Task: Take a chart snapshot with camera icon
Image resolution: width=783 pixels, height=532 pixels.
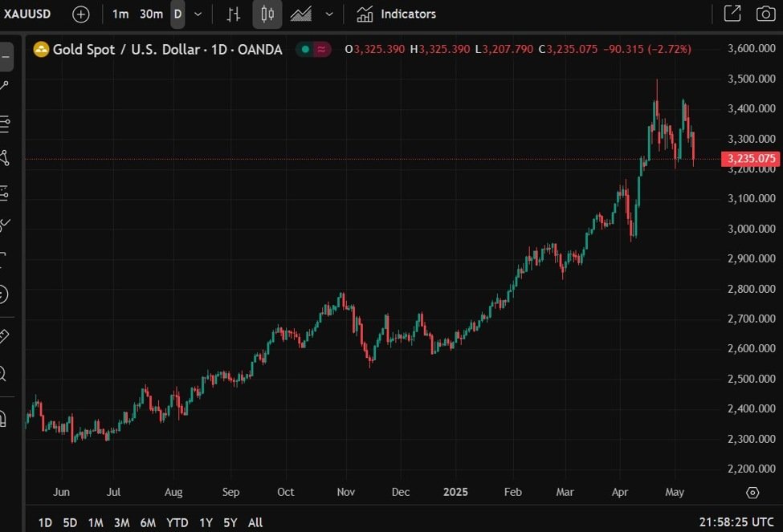Action: pos(765,14)
